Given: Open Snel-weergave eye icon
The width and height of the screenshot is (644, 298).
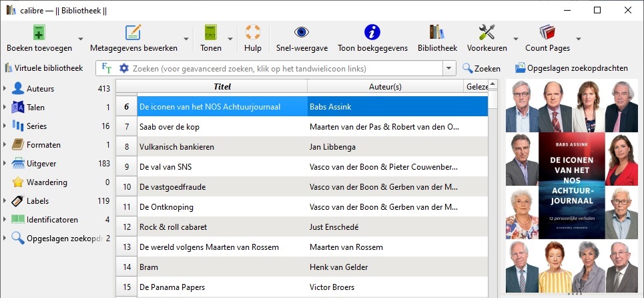Looking at the screenshot, I should pyautogui.click(x=302, y=32).
